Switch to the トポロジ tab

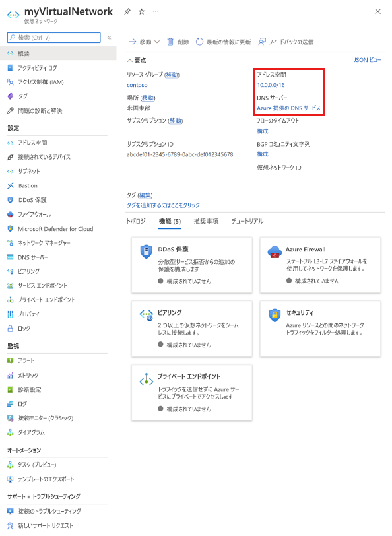(x=136, y=222)
